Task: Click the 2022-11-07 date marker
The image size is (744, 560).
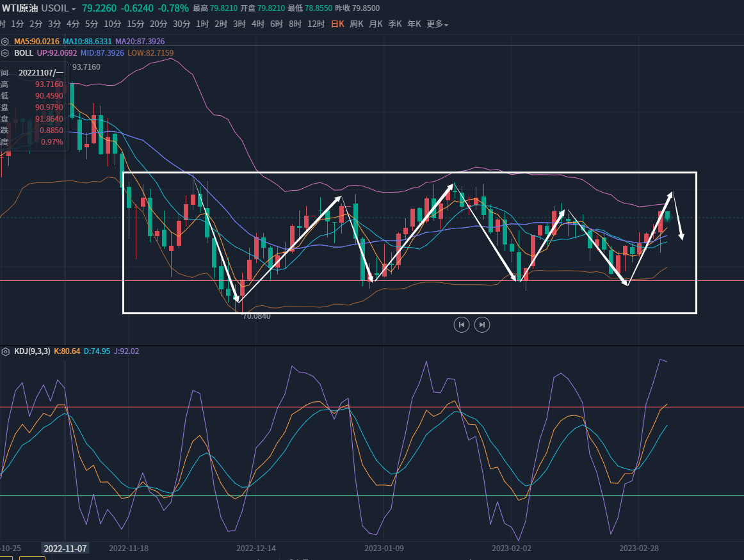Action: click(x=65, y=548)
